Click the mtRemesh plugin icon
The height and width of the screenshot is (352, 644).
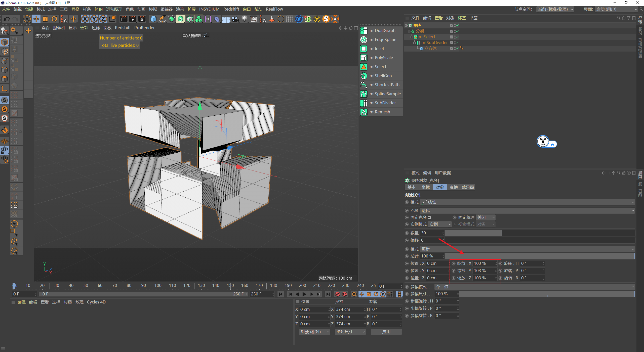pyautogui.click(x=364, y=112)
